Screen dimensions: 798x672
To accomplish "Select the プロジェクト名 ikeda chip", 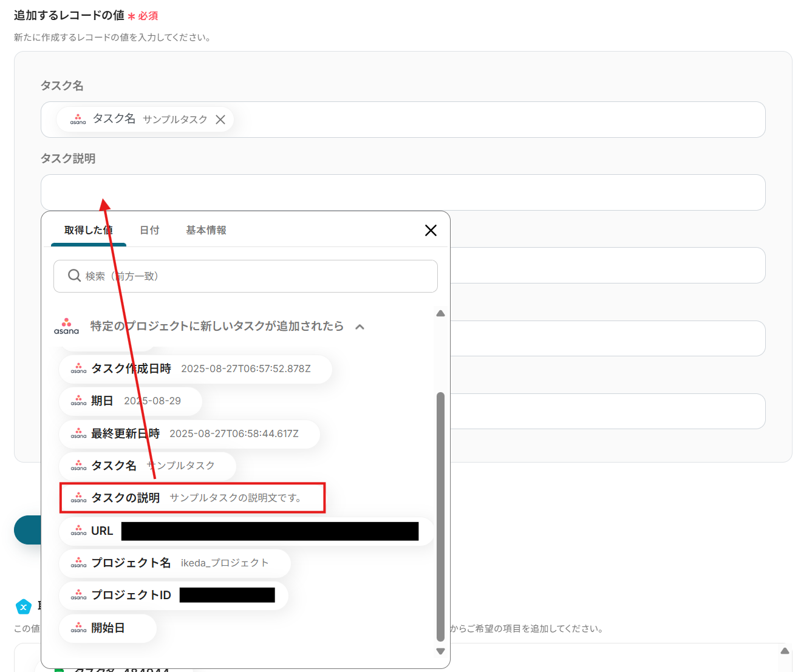I will [x=175, y=563].
